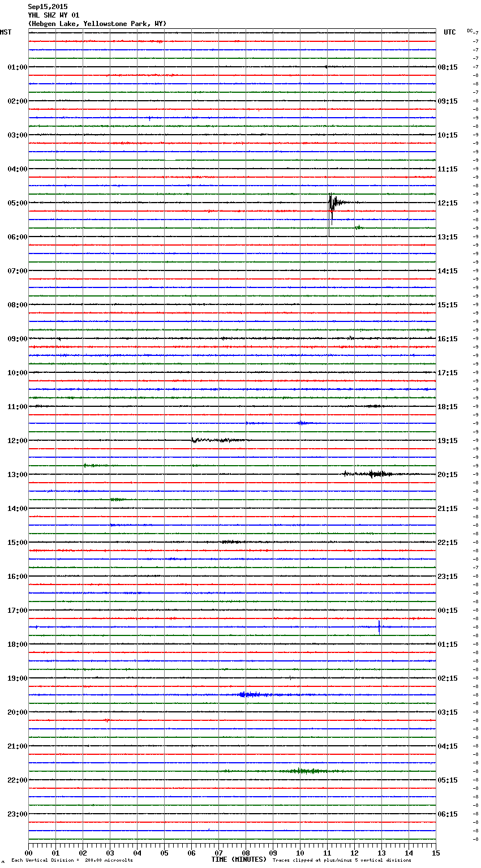Screen dimensions: 481x868
Task: Click the TIME (MINUTES) axis title
Action: coord(239,860)
